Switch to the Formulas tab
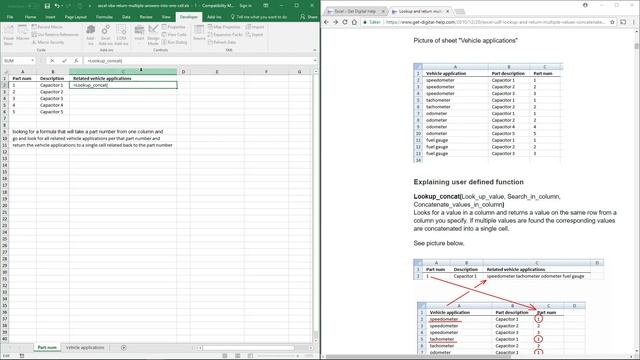This screenshot has height=360, width=640. (104, 17)
